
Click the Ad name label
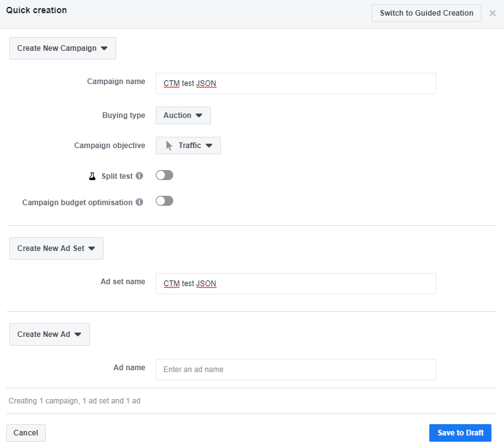coord(129,368)
